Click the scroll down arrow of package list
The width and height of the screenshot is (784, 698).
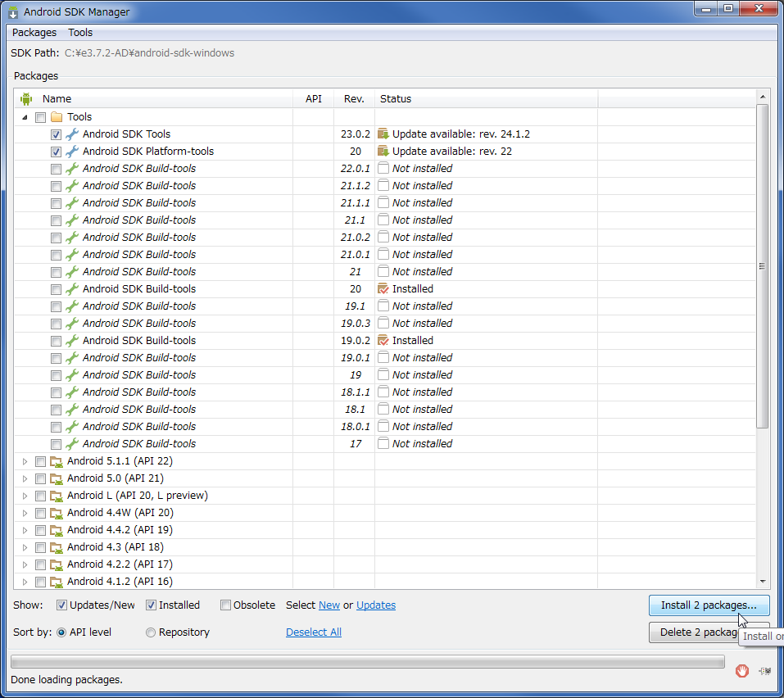[763, 582]
